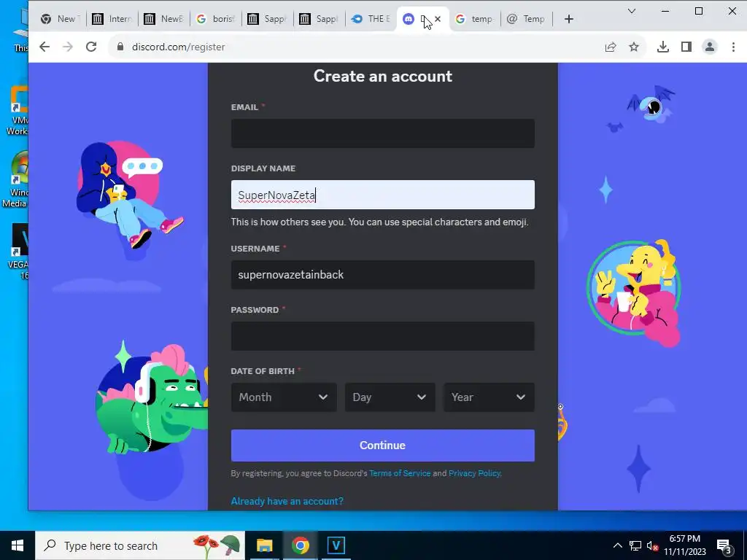Viewport: 747px width, 560px height.
Task: Open the Chrome three-dot menu
Action: pyautogui.click(x=733, y=47)
